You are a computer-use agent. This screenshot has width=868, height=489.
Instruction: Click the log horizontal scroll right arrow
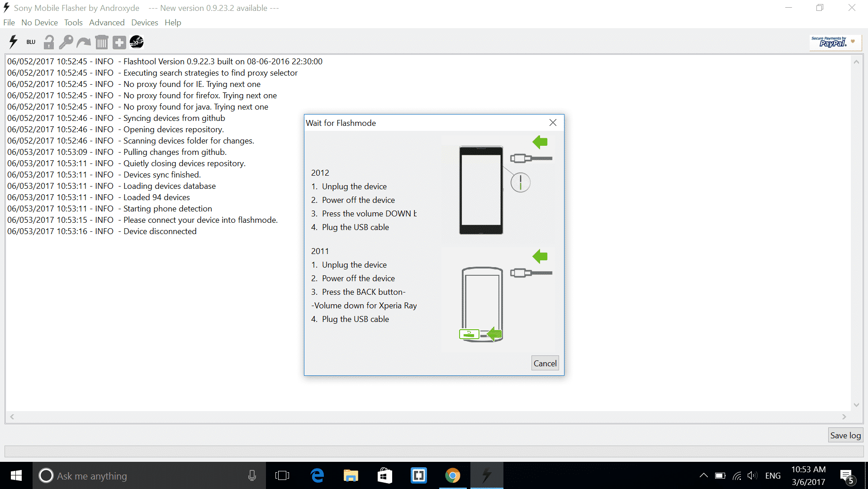[x=844, y=417]
